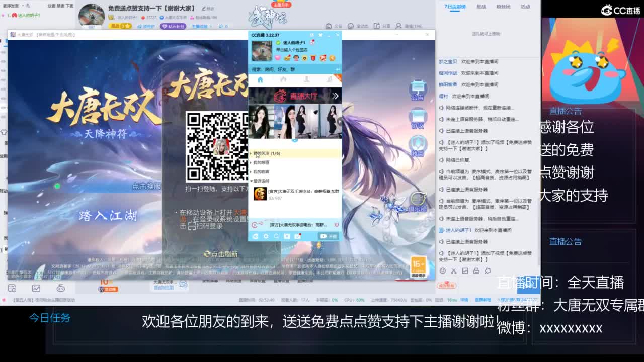Click the 直播大厅 banner
The image size is (644, 362).
(x=295, y=96)
